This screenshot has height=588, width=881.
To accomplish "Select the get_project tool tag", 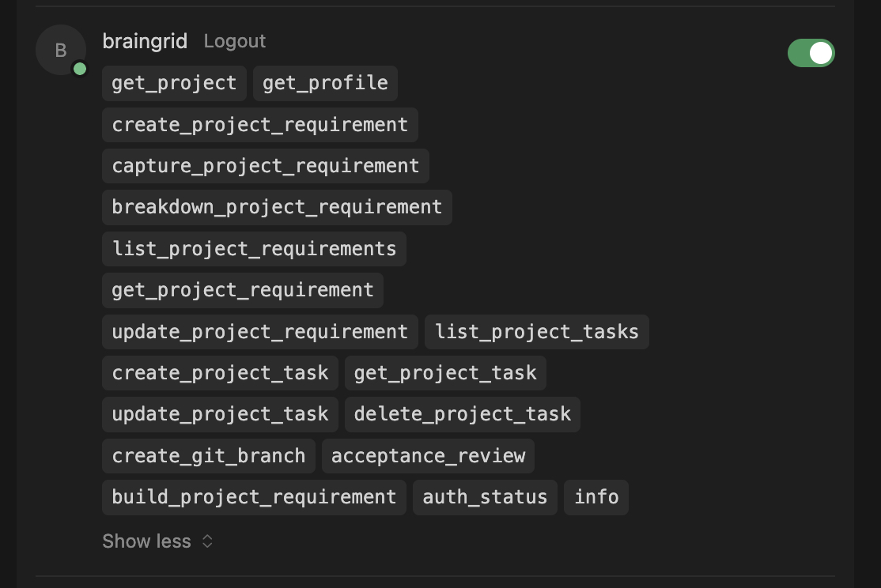I will 174,83.
